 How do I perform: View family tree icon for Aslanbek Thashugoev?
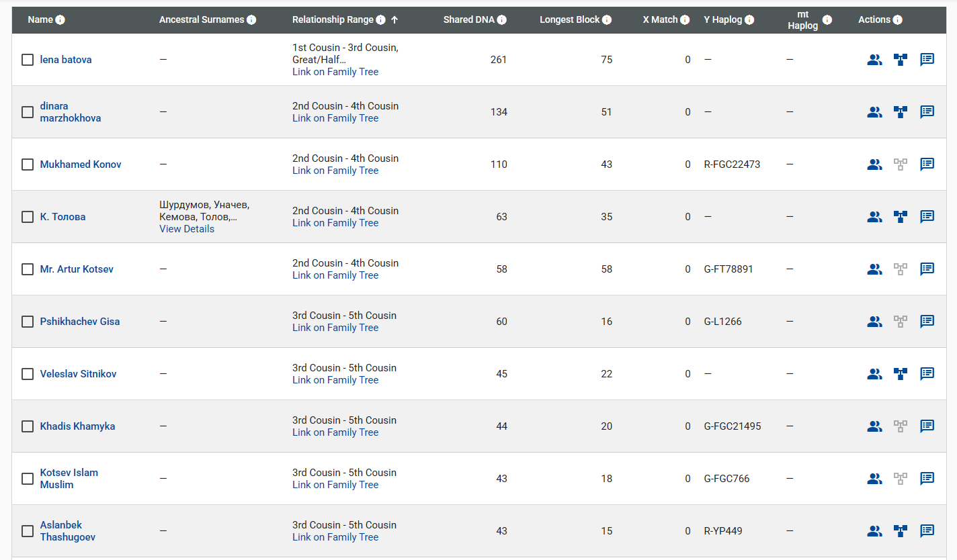pyautogui.click(x=901, y=531)
